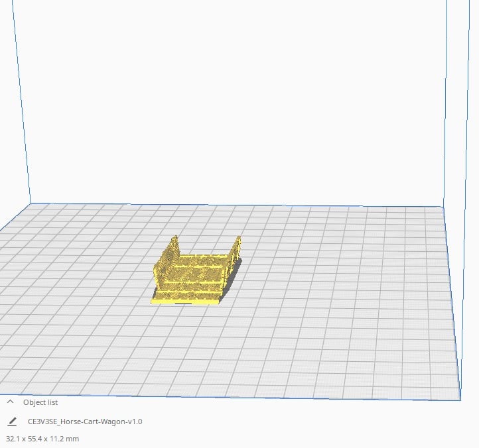Click the CE3V3SE_Horse-Cart-Wagon-v1.0 entry
The width and height of the screenshot is (479, 448).
click(85, 421)
